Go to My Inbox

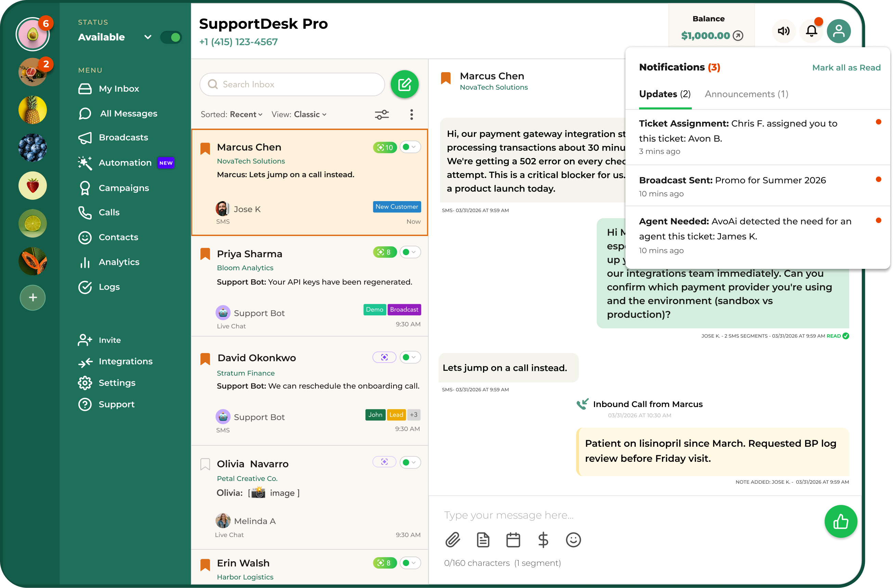[109, 89]
